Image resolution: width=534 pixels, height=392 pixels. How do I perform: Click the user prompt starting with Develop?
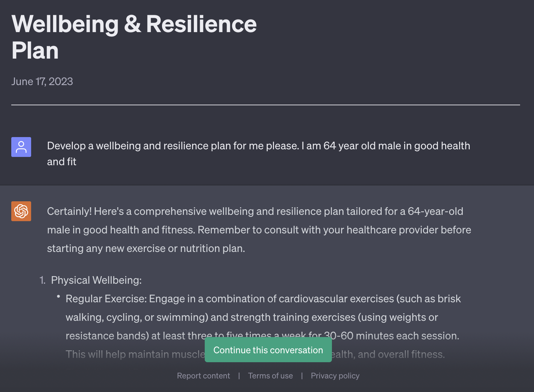pyautogui.click(x=258, y=146)
